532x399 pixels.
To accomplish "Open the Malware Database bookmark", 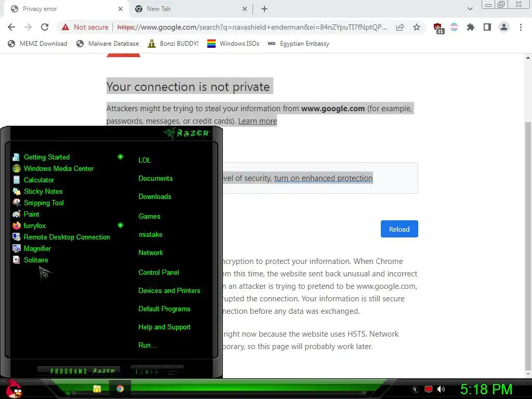I will pyautogui.click(x=108, y=44).
